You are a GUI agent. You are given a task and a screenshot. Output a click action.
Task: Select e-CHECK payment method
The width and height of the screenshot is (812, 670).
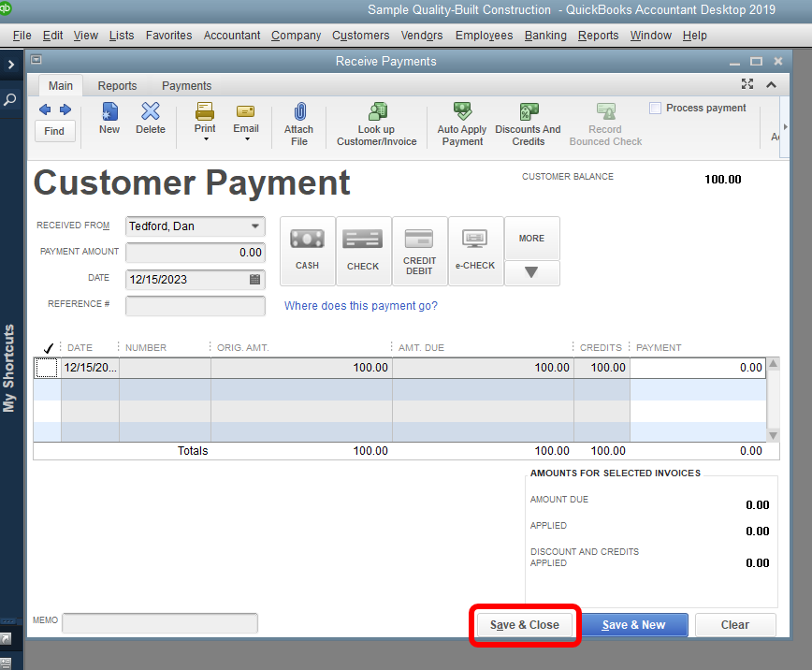[x=475, y=251]
